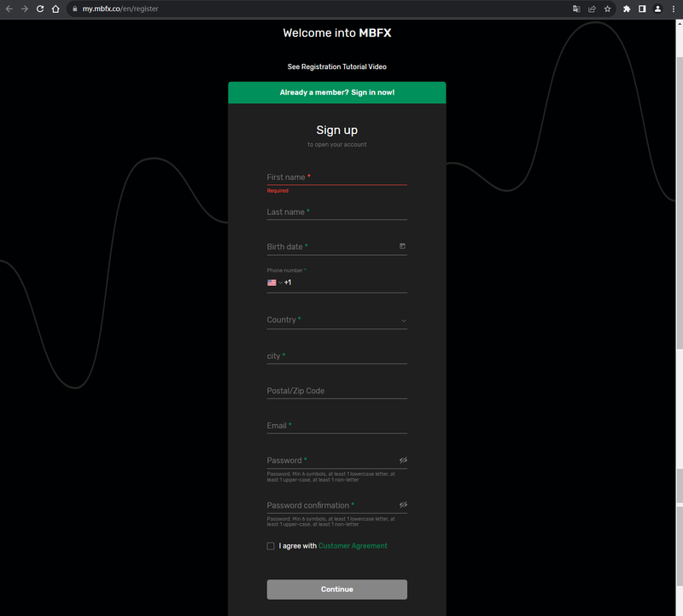This screenshot has width=683, height=616.
Task: Click the share page icon
Action: pyautogui.click(x=592, y=9)
